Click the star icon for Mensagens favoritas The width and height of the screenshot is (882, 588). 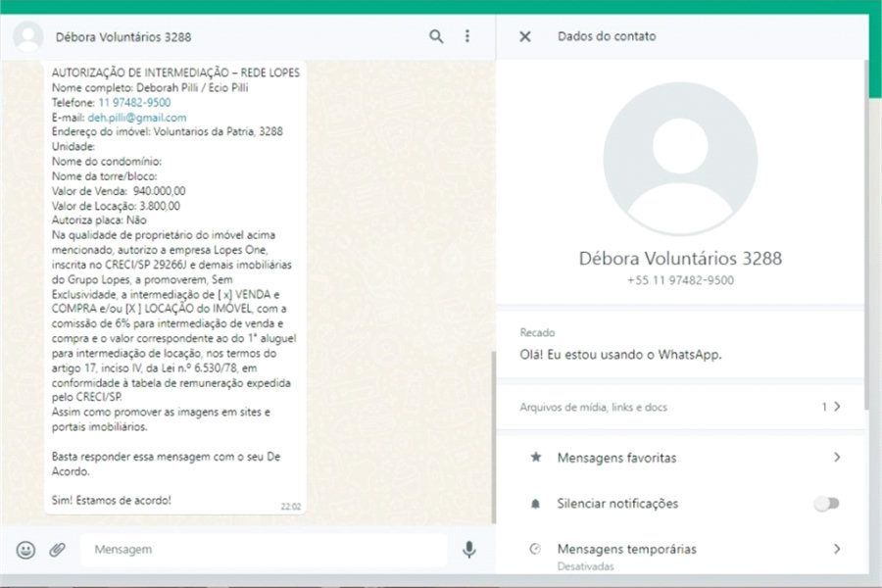point(535,457)
